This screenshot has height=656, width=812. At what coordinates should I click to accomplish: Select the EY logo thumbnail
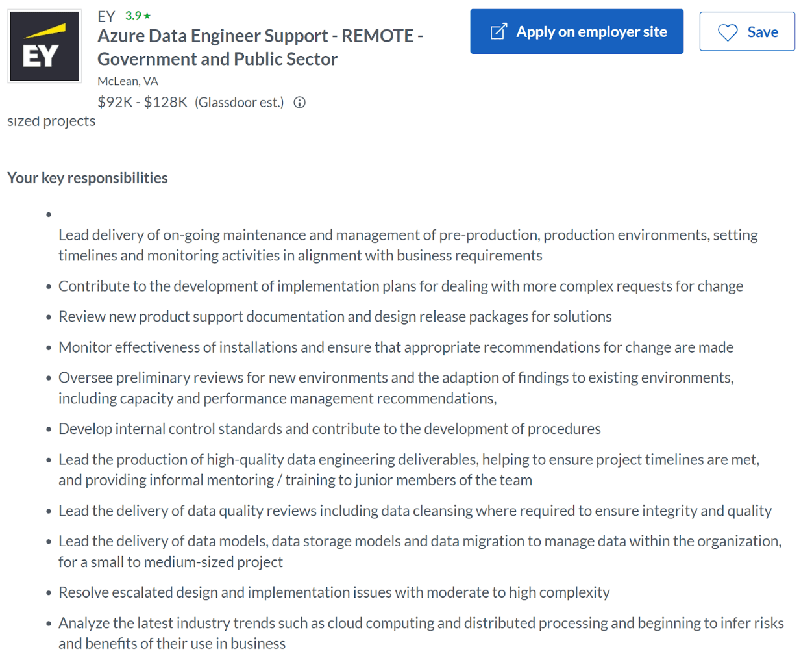tap(44, 45)
